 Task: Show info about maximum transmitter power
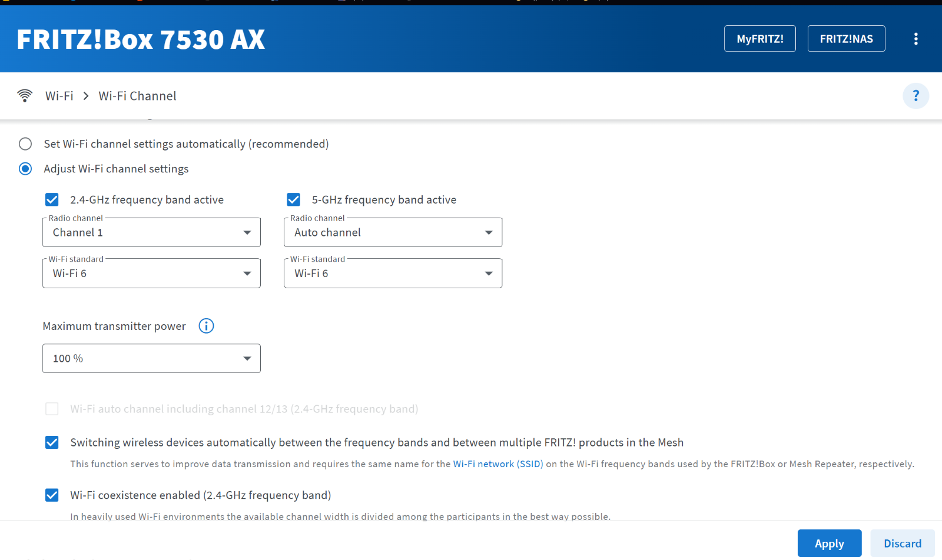coord(206,326)
